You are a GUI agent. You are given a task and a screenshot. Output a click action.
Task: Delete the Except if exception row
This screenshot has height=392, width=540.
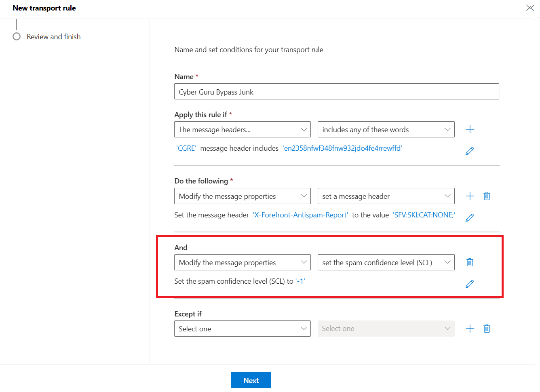click(487, 329)
